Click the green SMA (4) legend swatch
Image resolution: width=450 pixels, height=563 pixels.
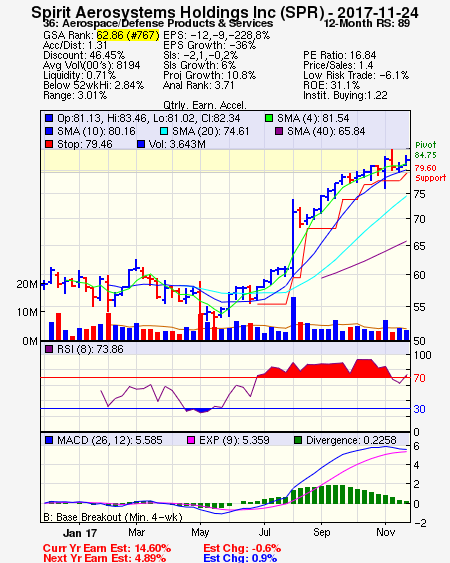(269, 118)
